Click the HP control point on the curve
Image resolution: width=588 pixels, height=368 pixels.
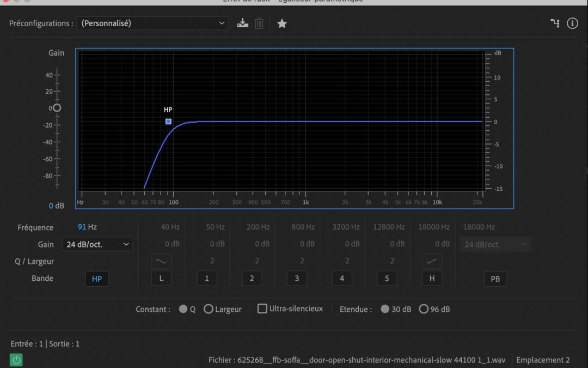click(168, 121)
